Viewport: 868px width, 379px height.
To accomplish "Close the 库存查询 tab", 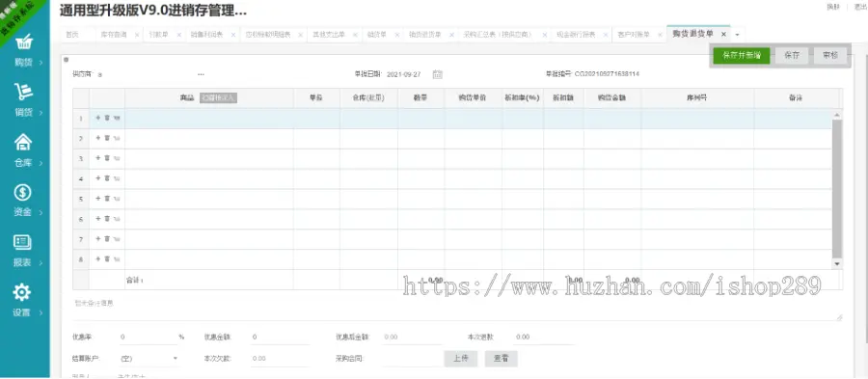I will coord(137,35).
